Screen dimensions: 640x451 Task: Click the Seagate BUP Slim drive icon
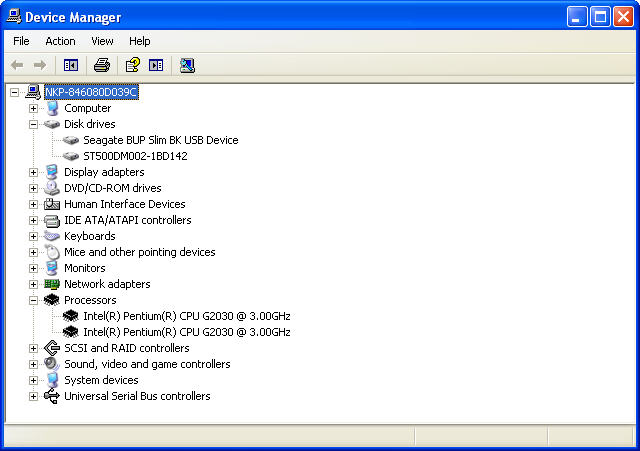[71, 140]
